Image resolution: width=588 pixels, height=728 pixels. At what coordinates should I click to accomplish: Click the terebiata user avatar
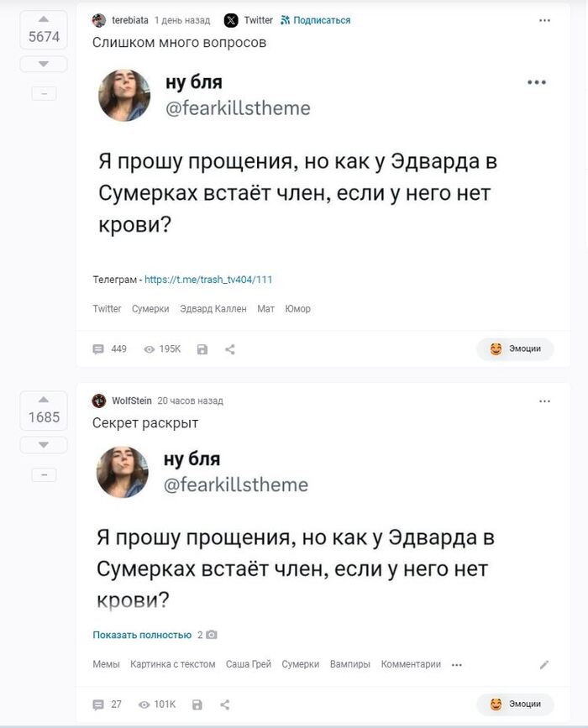coord(100,18)
